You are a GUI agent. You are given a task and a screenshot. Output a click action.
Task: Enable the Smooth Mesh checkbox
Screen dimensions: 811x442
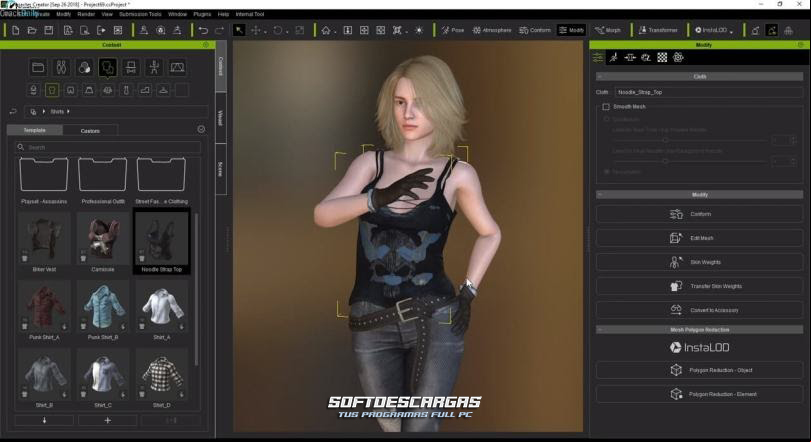tap(606, 107)
